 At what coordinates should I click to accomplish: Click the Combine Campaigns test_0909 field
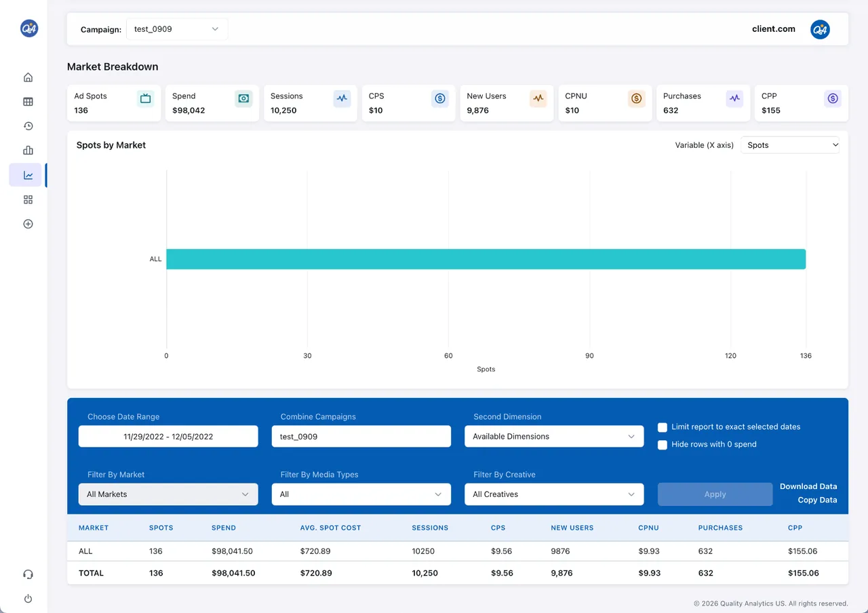[361, 437]
